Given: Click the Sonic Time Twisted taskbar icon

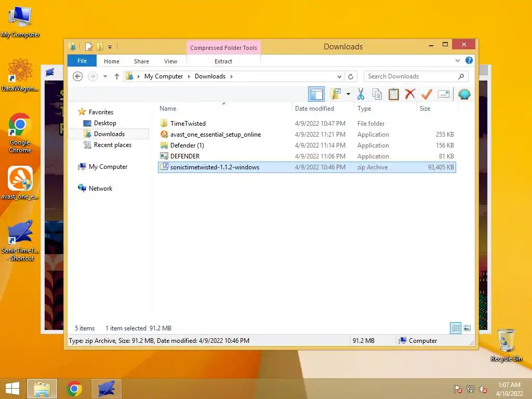Looking at the screenshot, I should [x=106, y=389].
